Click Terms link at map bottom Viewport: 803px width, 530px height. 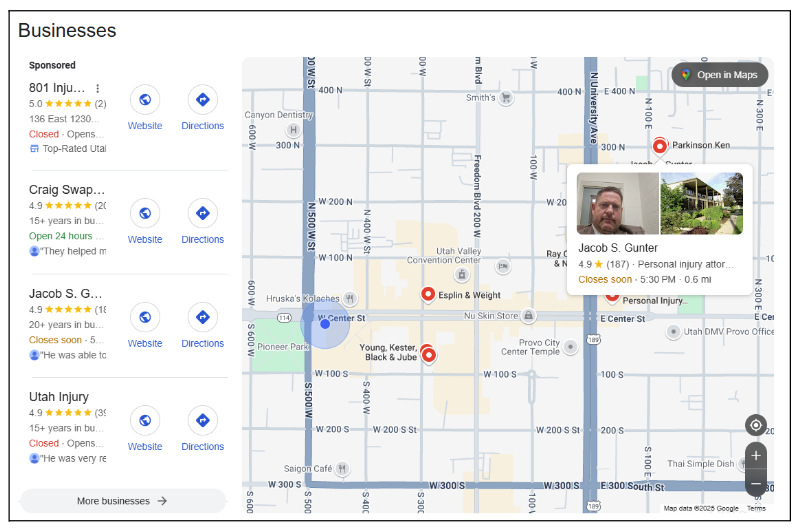click(756, 508)
